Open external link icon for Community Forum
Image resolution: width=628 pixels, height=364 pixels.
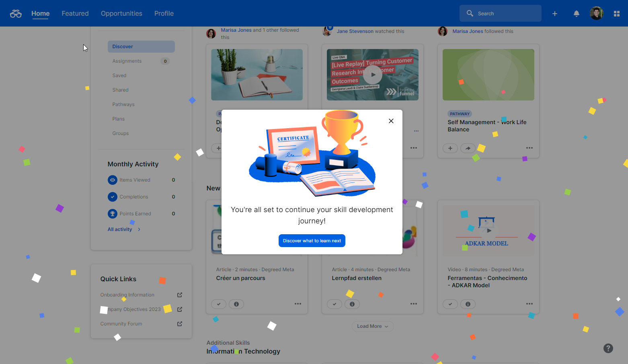click(x=179, y=324)
